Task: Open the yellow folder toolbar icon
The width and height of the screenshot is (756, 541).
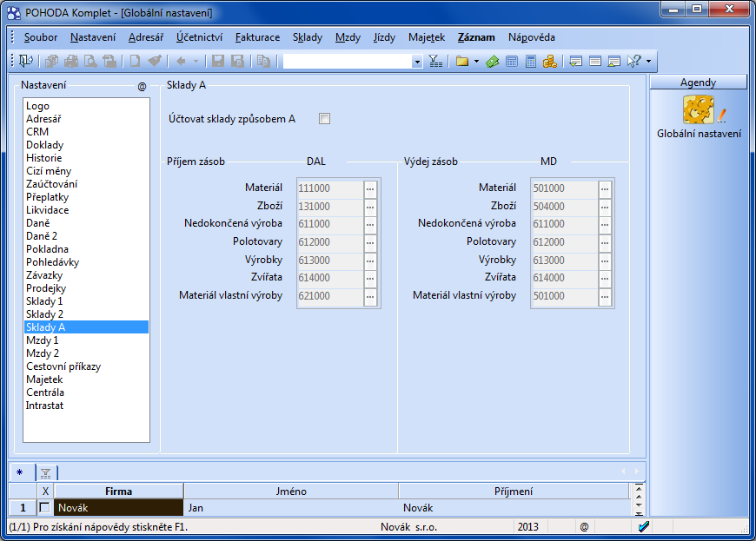Action: (x=461, y=62)
